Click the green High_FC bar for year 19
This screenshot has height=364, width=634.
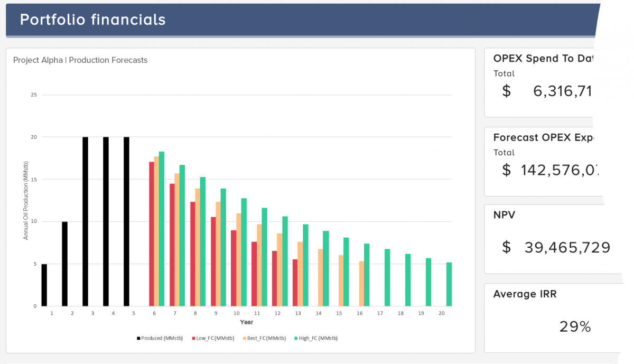click(428, 282)
